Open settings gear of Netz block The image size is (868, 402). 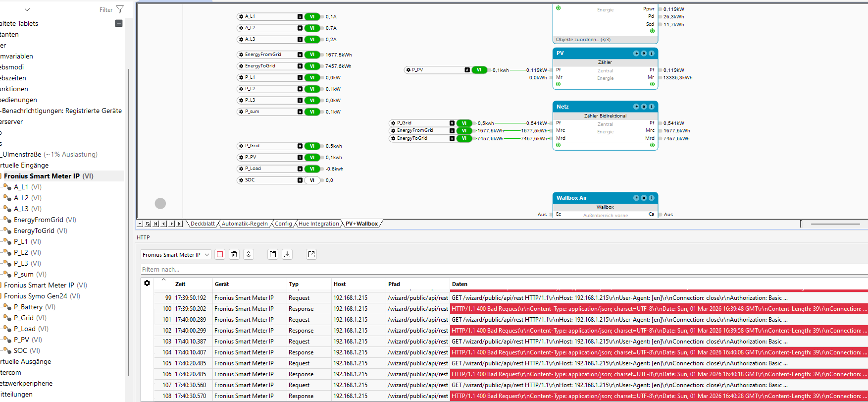click(644, 107)
